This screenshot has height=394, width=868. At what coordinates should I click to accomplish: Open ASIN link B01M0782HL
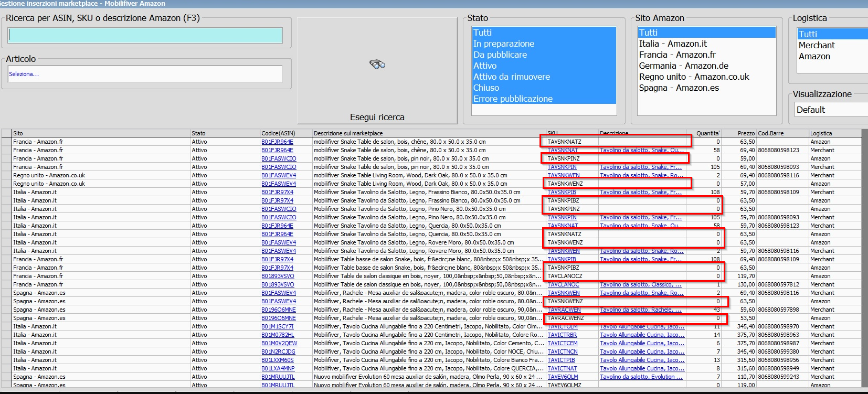click(278, 335)
